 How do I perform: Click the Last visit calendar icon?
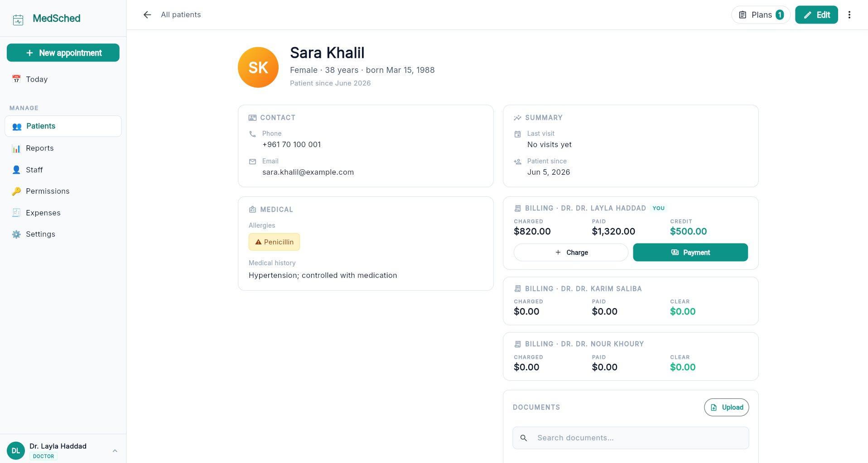[x=517, y=134]
